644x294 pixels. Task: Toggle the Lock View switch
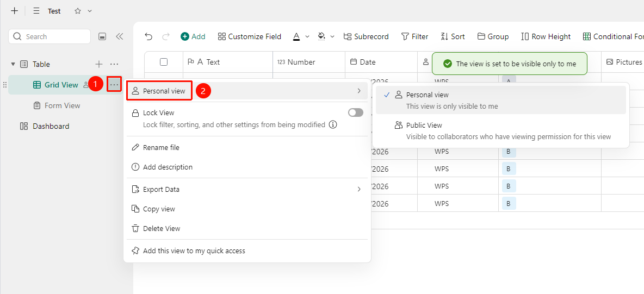(356, 112)
